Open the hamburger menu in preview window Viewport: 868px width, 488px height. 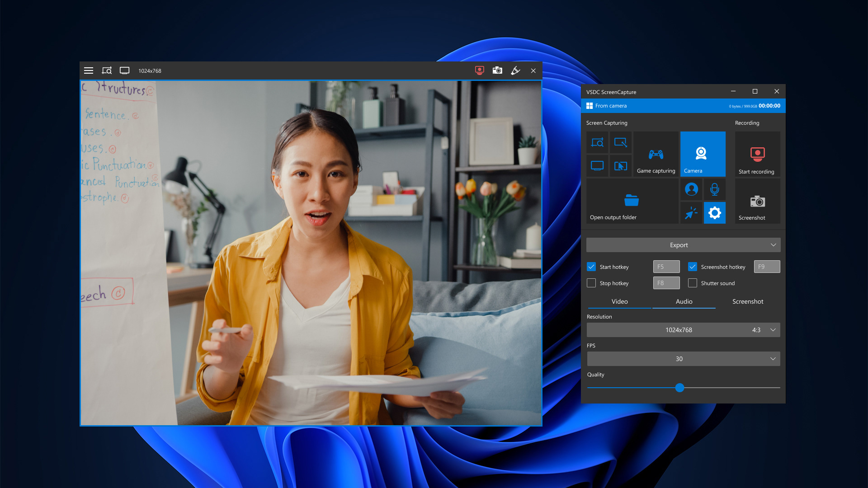click(x=89, y=70)
